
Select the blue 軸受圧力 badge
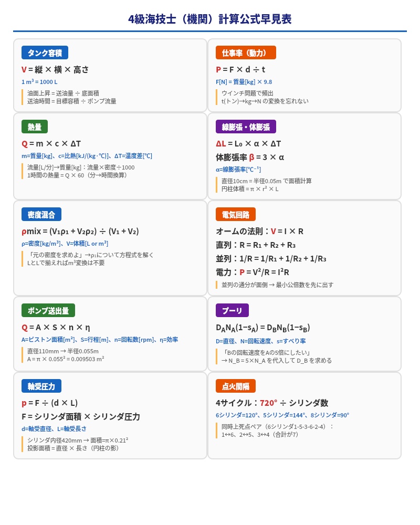point(41,386)
